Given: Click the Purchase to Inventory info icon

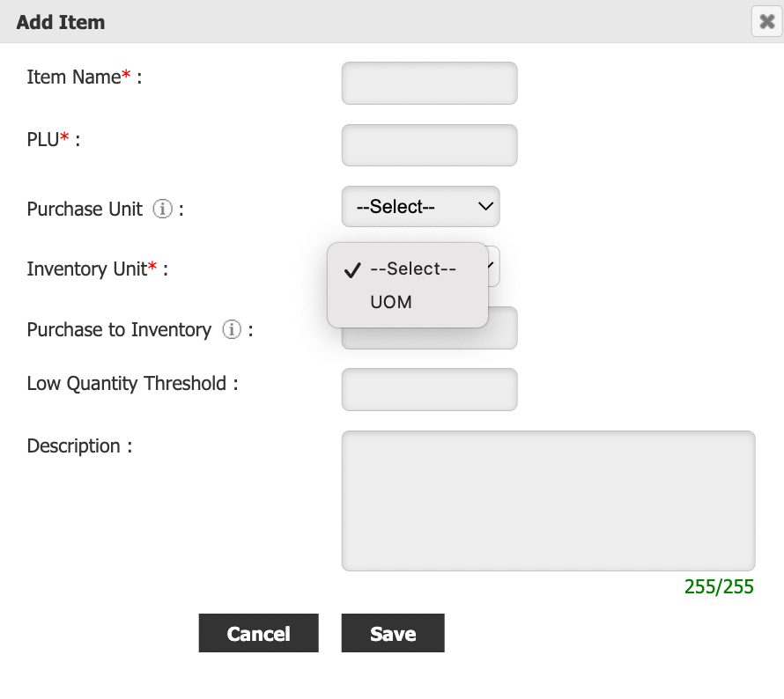Looking at the screenshot, I should (232, 329).
